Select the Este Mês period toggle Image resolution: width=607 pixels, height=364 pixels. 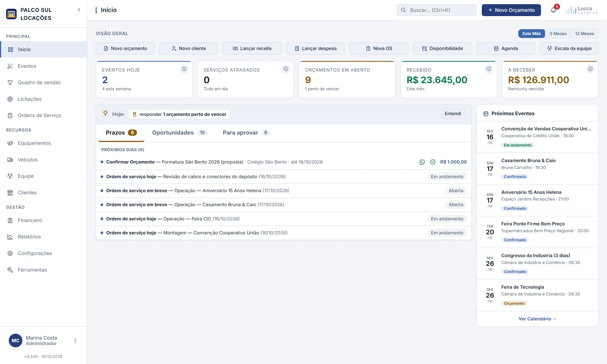click(531, 34)
